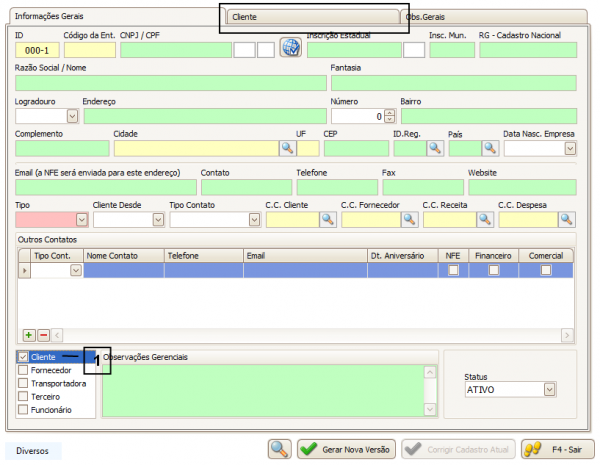Click the Razão Social / Nome field

point(170,83)
